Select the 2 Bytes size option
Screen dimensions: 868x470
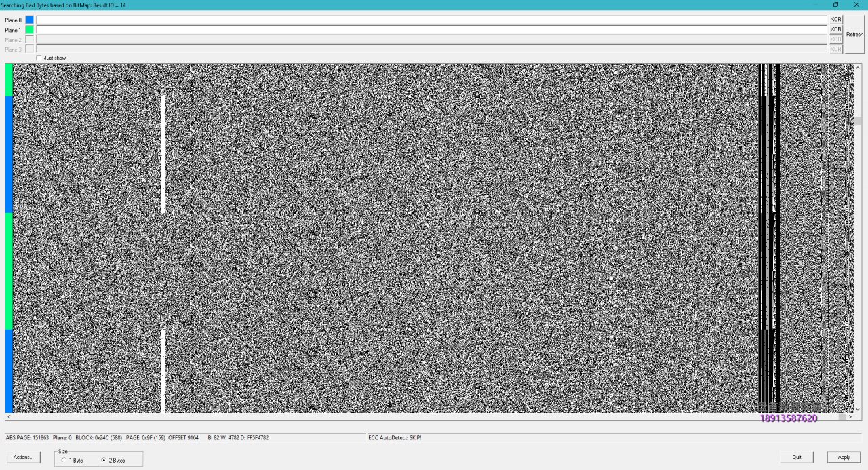(104, 461)
